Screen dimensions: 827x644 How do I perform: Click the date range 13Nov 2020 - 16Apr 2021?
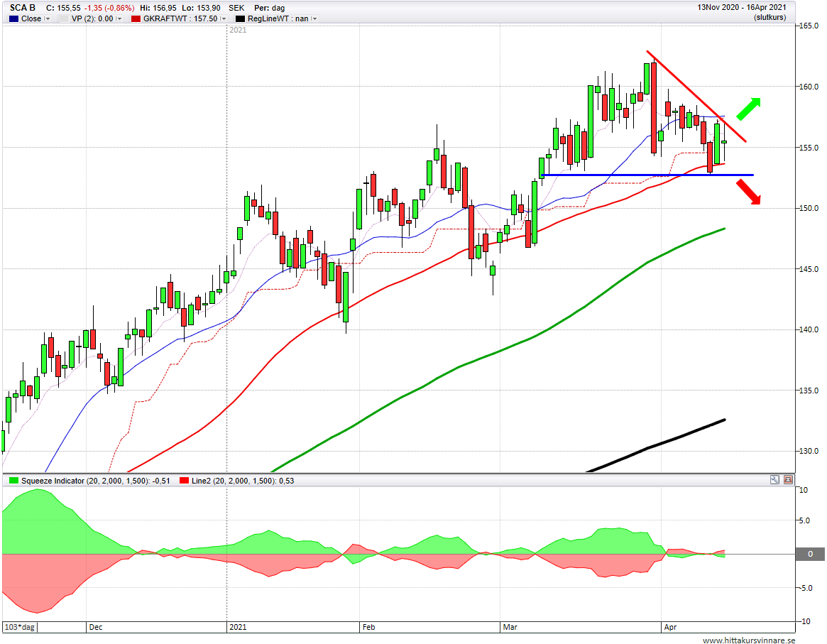point(742,7)
